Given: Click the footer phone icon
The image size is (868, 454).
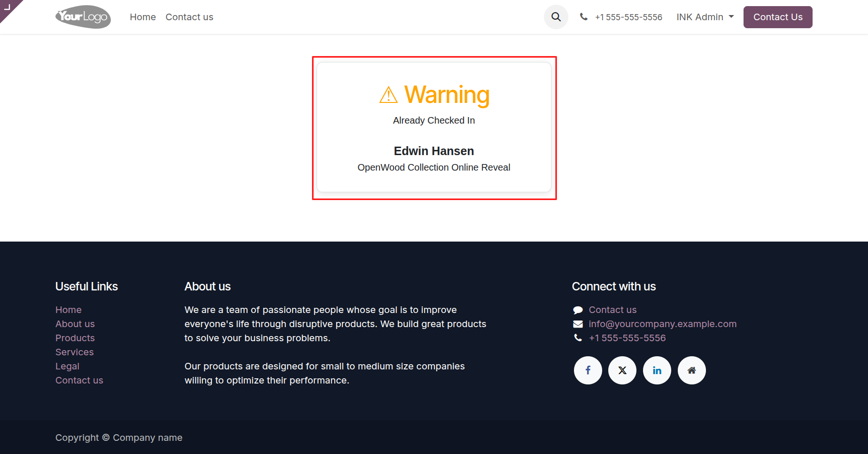Looking at the screenshot, I should [578, 338].
